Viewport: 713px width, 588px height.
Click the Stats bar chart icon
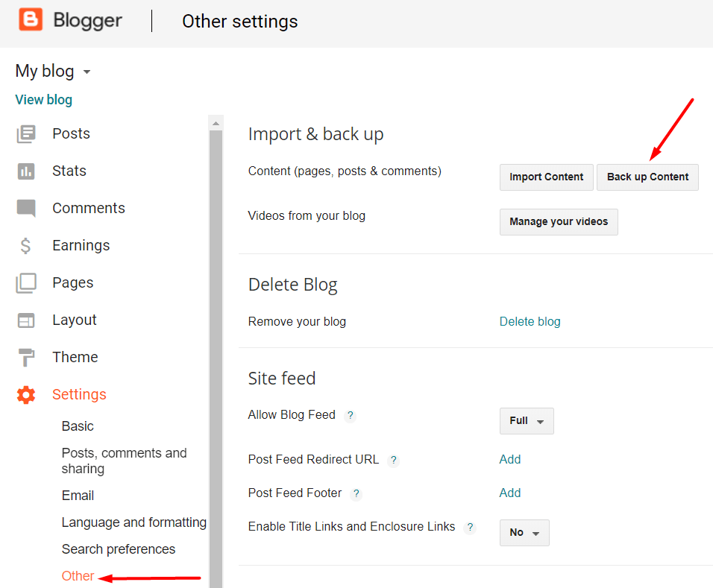(x=26, y=171)
